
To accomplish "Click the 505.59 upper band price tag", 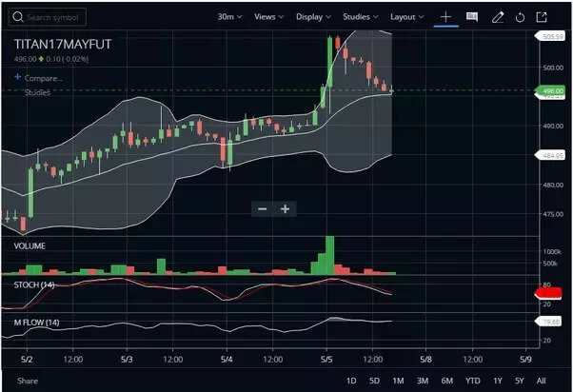I will pos(550,36).
